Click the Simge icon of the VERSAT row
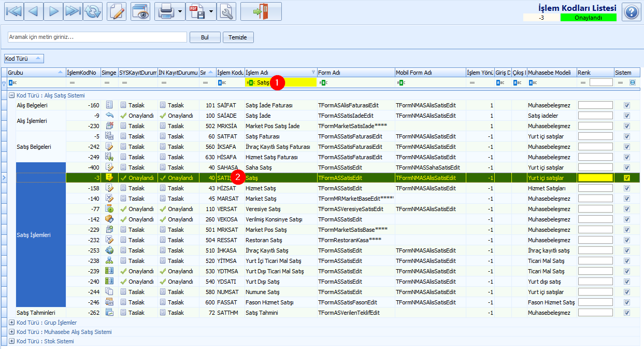The height and width of the screenshot is (349, 644). 109,209
